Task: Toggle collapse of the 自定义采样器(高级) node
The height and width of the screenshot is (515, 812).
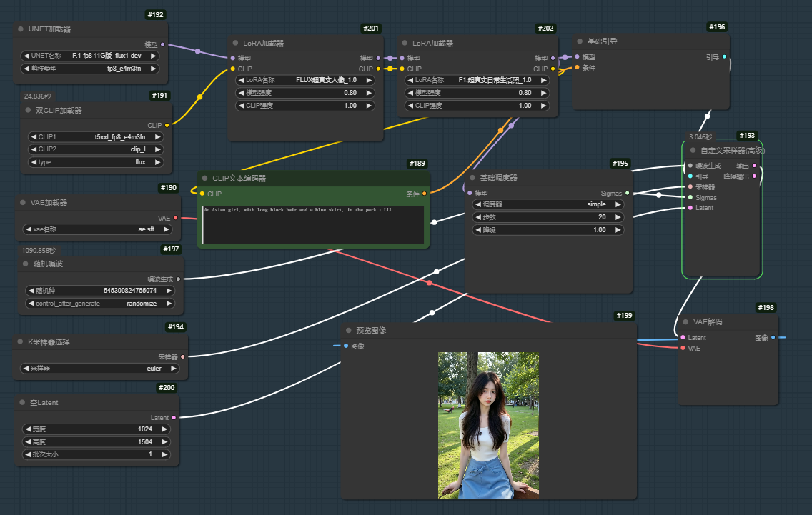Action: [x=693, y=151]
